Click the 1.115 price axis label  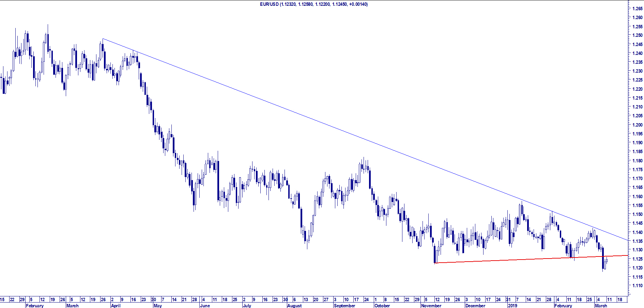pos(637,277)
